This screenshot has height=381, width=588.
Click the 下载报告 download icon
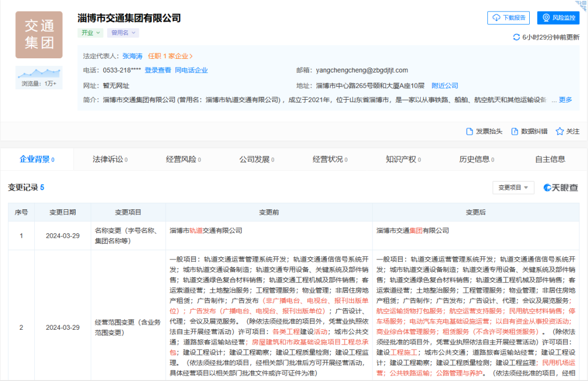click(x=496, y=17)
